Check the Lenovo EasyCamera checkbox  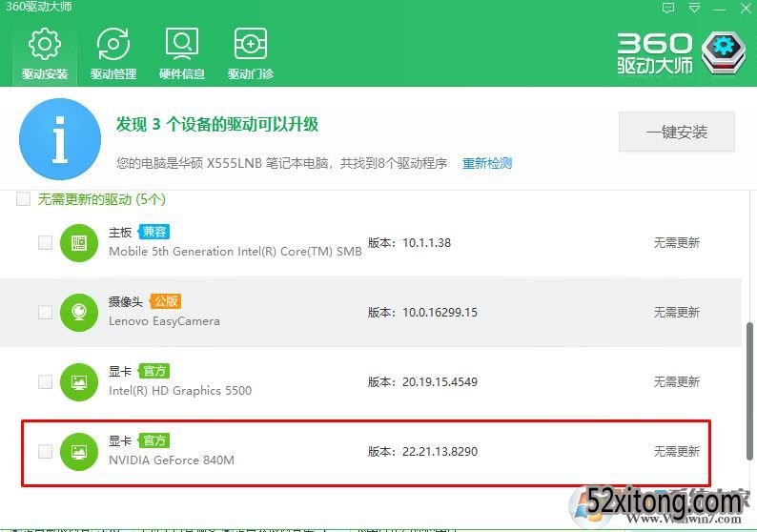click(x=46, y=312)
